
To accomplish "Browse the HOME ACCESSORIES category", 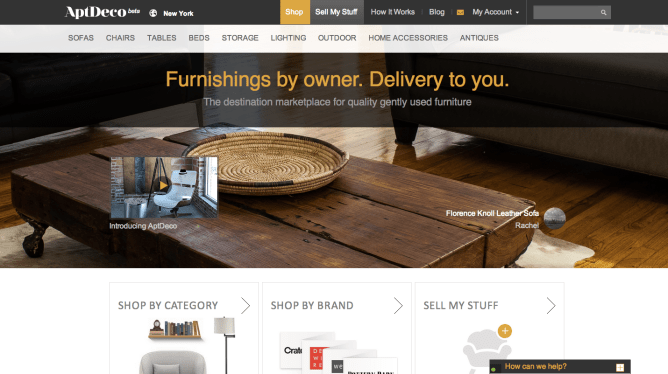I will [408, 38].
